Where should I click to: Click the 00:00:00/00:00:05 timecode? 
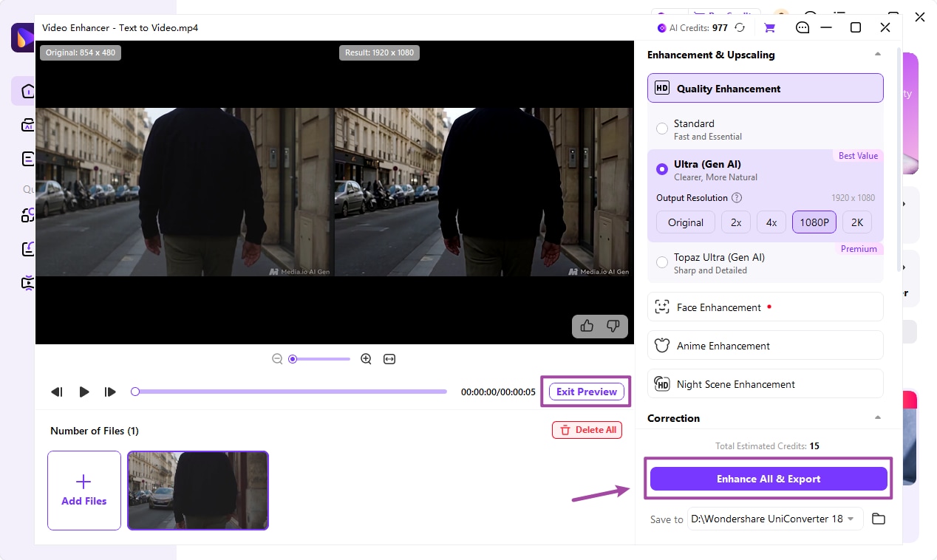498,392
